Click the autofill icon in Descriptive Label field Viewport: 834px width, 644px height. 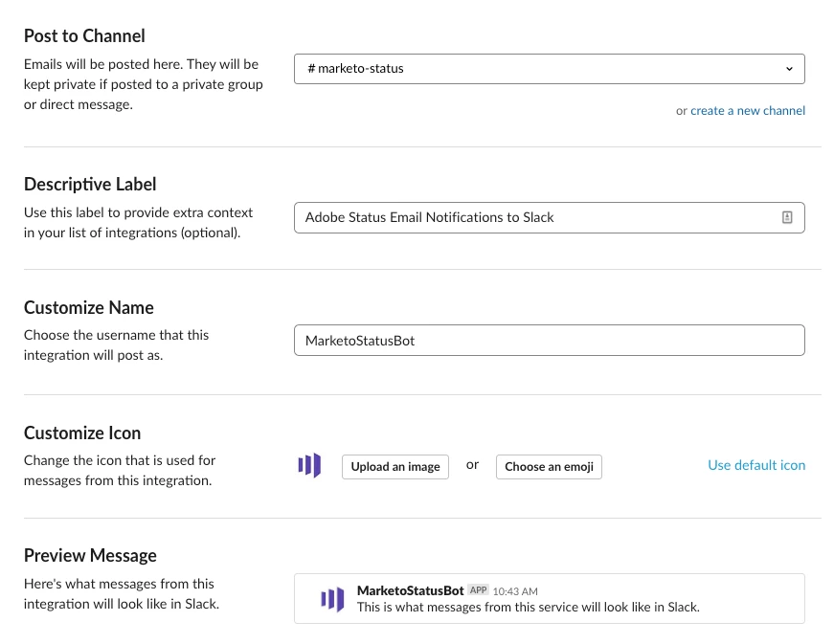(787, 217)
